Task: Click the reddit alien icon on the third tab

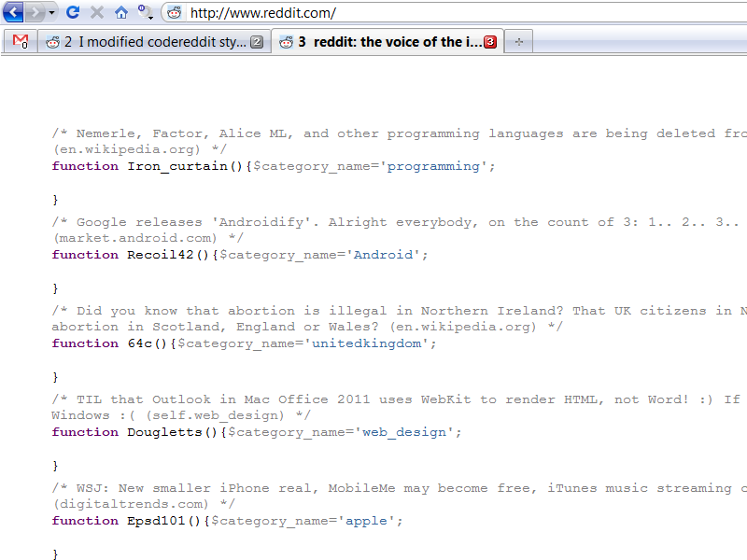Action: (286, 41)
